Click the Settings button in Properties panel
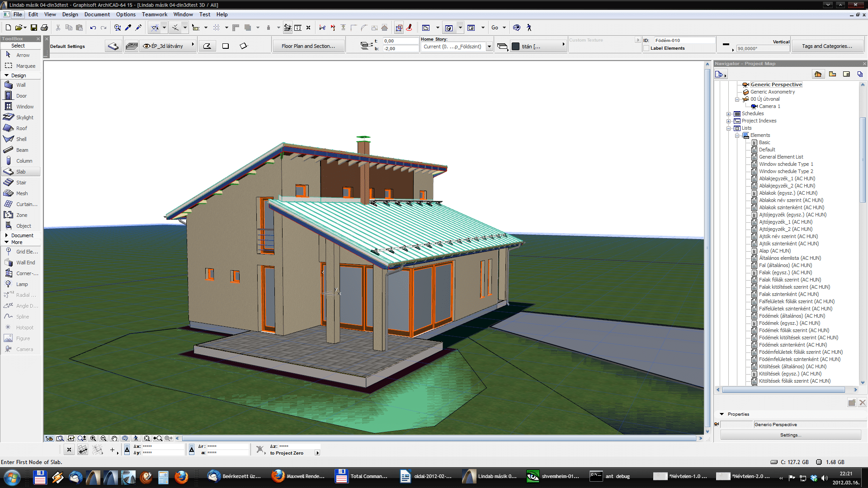Screen dimensions: 868x488 coord(790,434)
